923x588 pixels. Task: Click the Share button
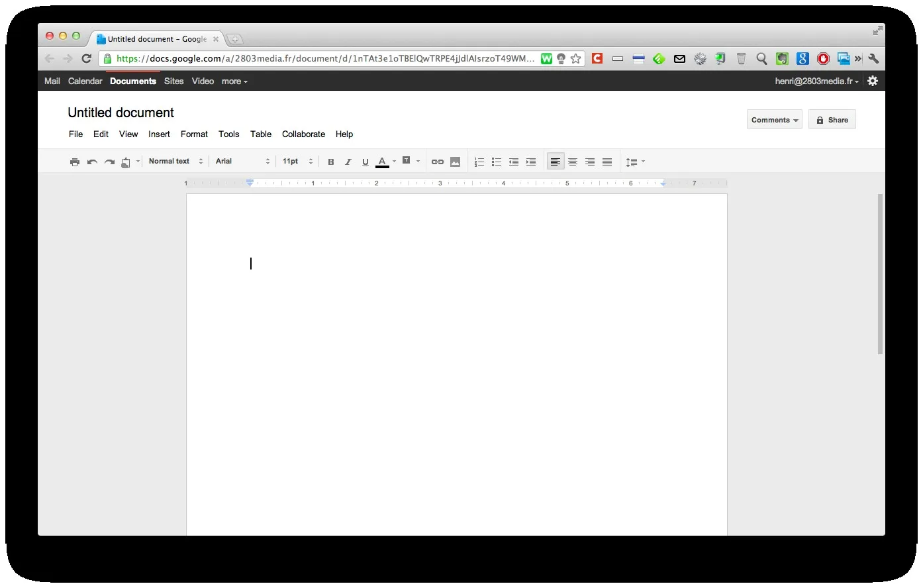(x=832, y=120)
